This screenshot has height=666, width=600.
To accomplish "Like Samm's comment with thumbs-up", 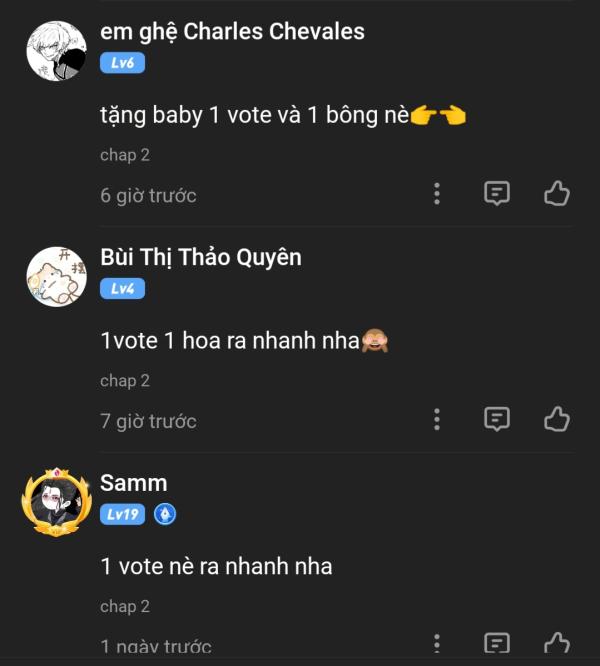I will coord(557,643).
